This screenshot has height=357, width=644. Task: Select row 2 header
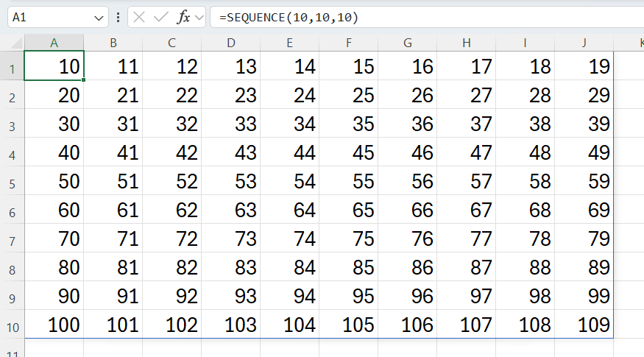click(13, 94)
